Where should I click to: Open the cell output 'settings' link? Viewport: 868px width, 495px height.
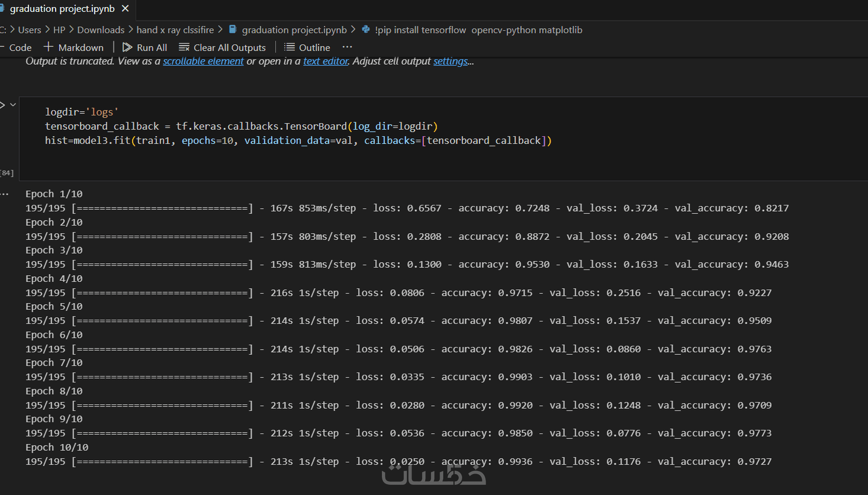(x=450, y=61)
